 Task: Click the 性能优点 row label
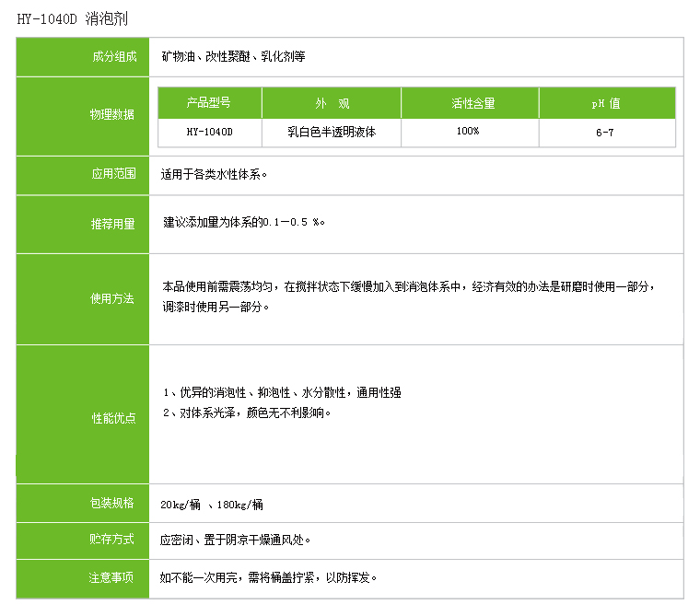coord(111,418)
